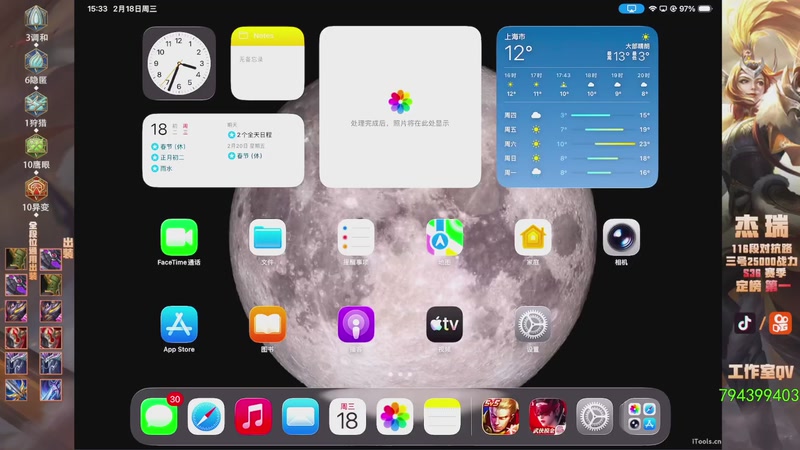
Task: Open the Apple TV app
Action: click(444, 324)
